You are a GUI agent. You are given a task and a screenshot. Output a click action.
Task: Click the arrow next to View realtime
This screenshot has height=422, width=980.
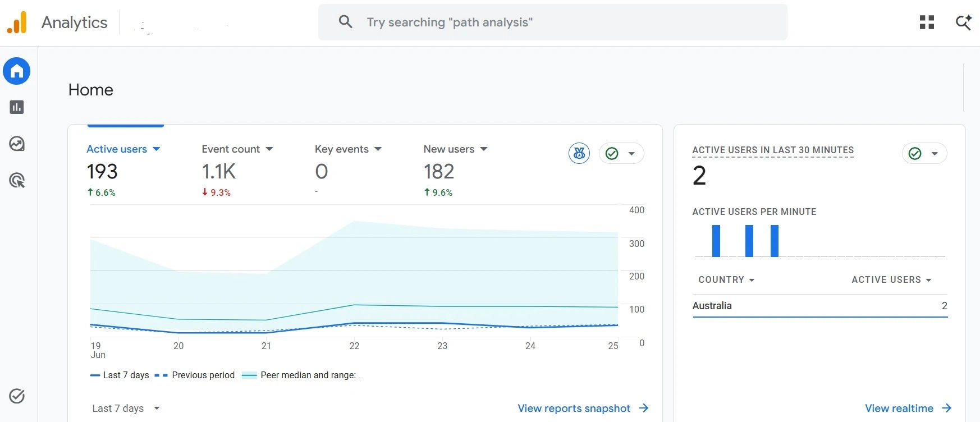click(946, 408)
